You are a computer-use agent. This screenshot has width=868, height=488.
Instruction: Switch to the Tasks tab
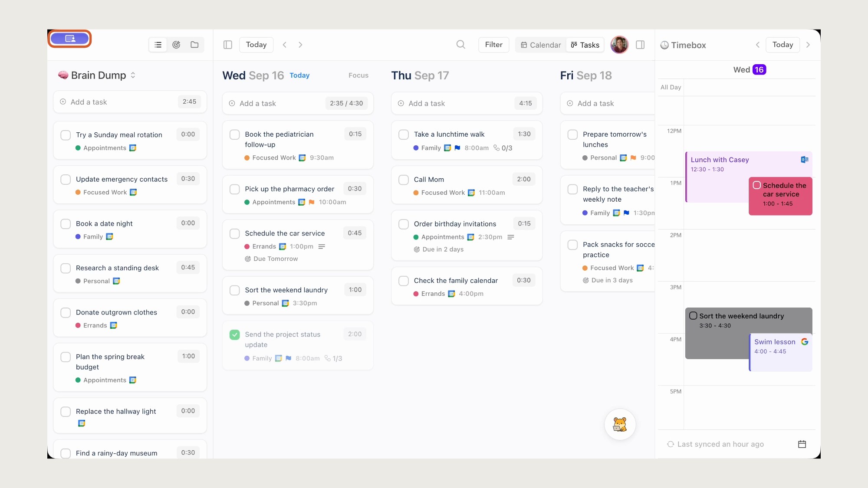pos(585,45)
